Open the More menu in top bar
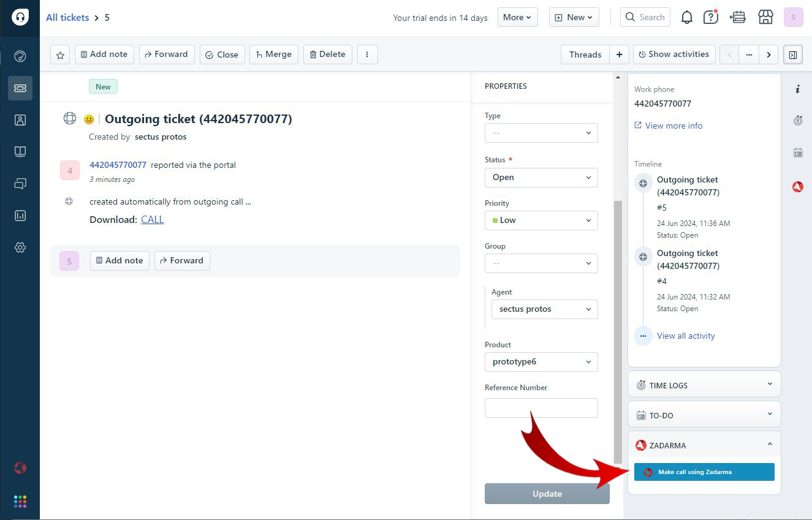 point(517,18)
